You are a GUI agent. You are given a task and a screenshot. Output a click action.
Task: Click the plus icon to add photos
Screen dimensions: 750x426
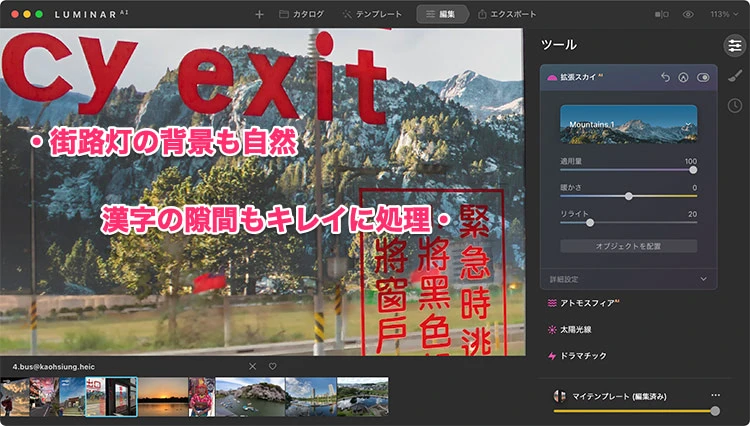259,15
